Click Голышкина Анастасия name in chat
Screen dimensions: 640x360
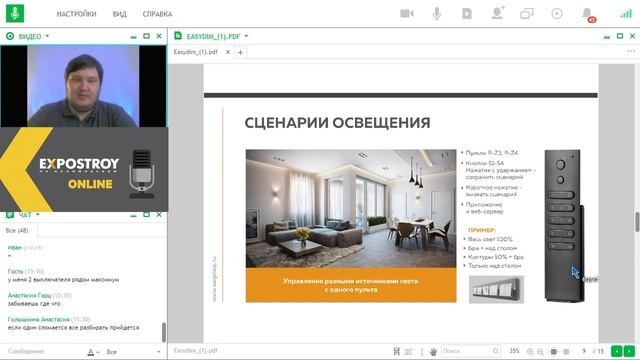tap(39, 319)
